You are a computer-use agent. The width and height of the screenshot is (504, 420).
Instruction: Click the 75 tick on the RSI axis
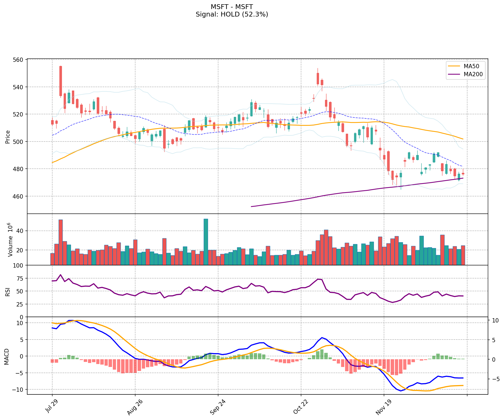20,278
